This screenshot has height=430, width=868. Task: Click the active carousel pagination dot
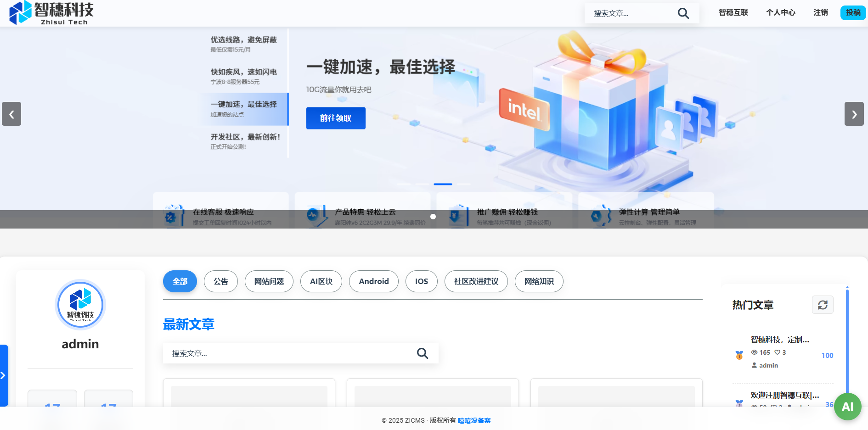[x=443, y=184]
